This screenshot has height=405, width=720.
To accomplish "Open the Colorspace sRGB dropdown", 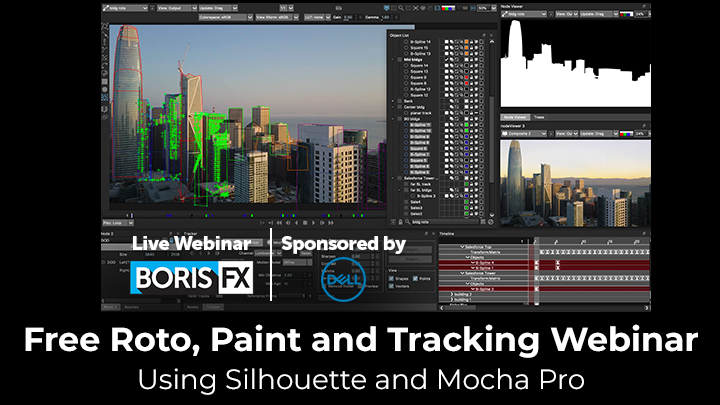I will (225, 17).
